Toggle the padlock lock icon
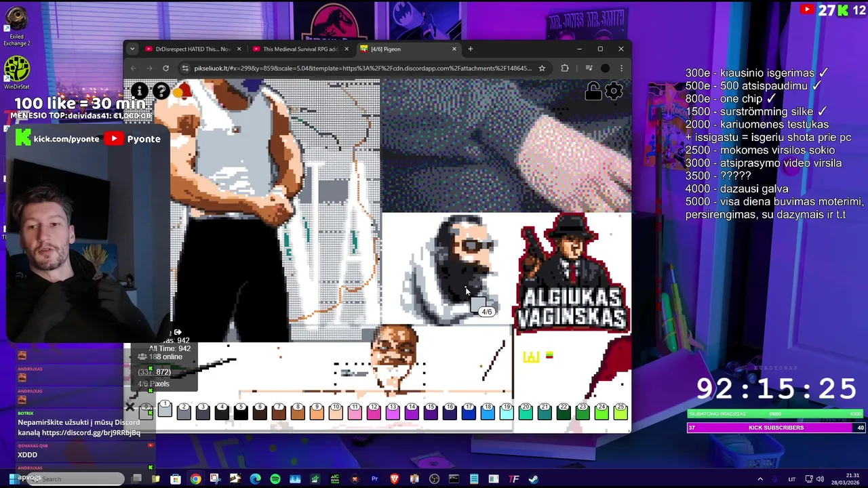Viewport: 868px width, 488px height. tap(593, 91)
